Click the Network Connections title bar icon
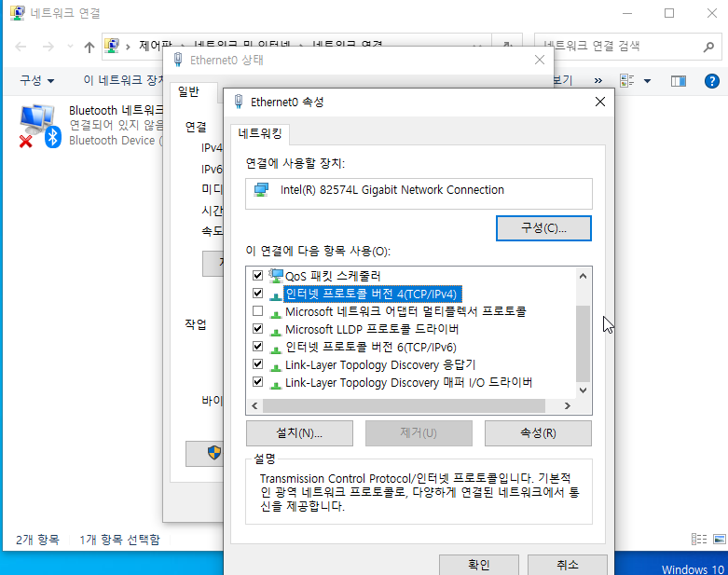Screen dimensions: 728x575 pyautogui.click(x=17, y=12)
